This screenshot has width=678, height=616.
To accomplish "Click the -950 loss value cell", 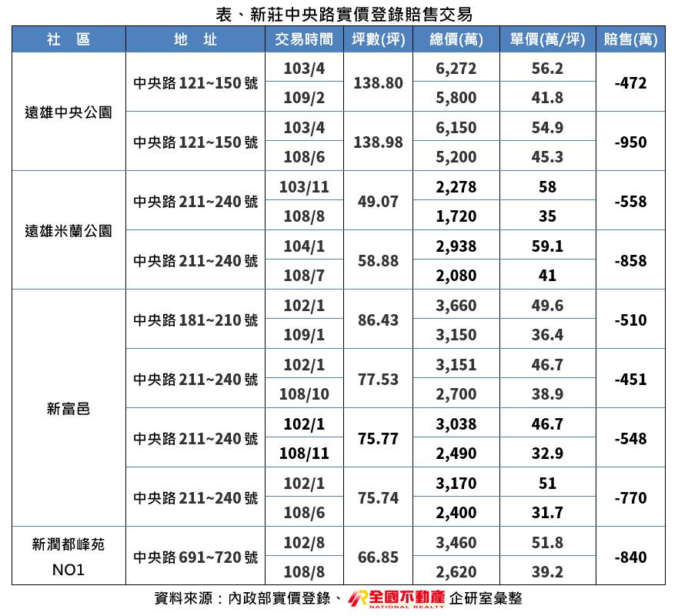I will click(630, 142).
